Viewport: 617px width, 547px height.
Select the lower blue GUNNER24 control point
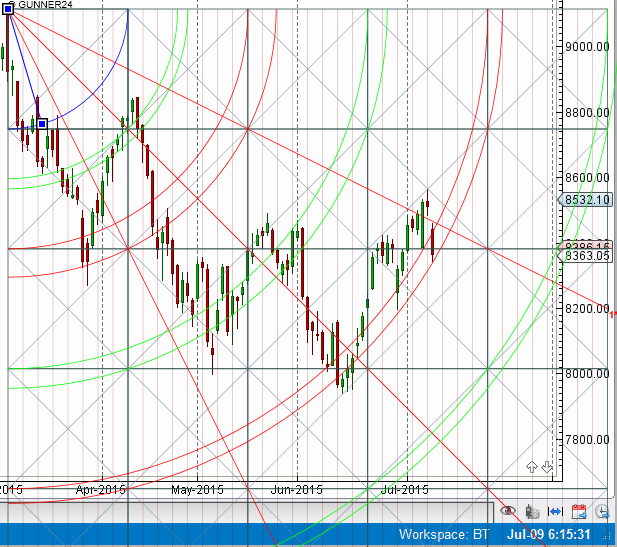(x=42, y=124)
